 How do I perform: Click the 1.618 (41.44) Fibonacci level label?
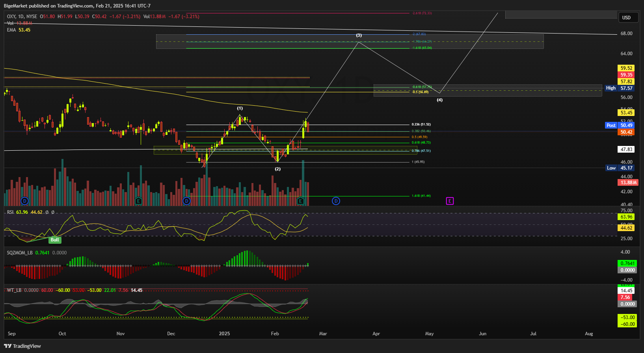(x=421, y=196)
